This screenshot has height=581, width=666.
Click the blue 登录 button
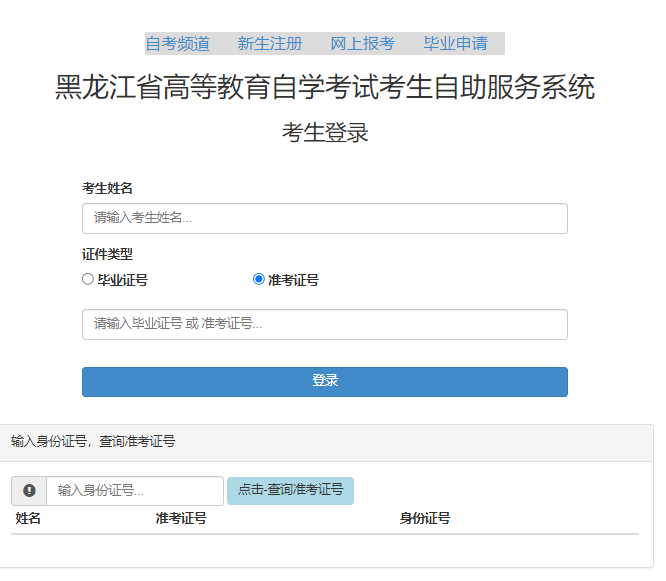325,382
